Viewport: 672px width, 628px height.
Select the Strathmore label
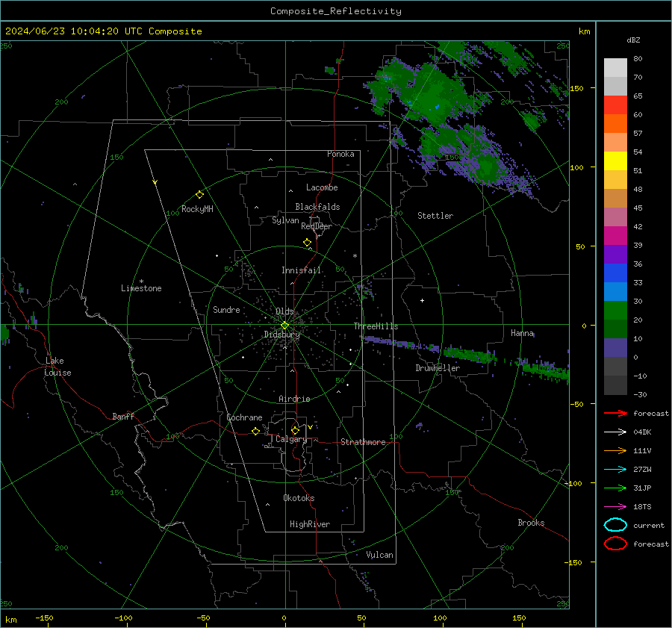click(363, 442)
